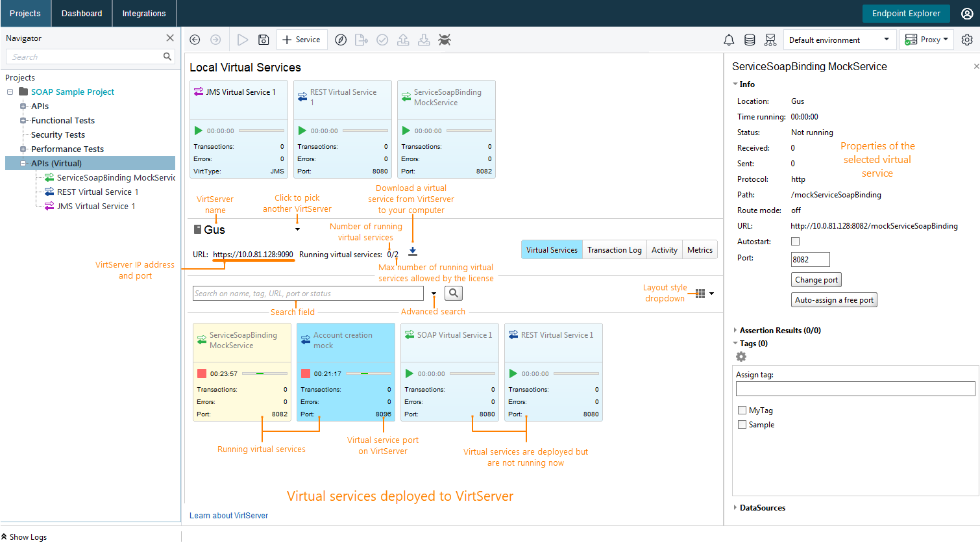980x543 pixels.
Task: Run the virtual service with the play icon
Action: (x=242, y=40)
